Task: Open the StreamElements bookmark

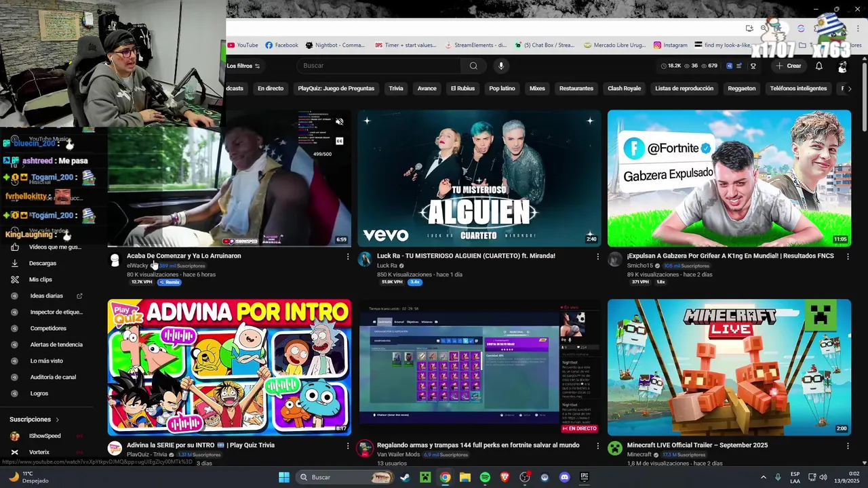Action: pos(476,45)
